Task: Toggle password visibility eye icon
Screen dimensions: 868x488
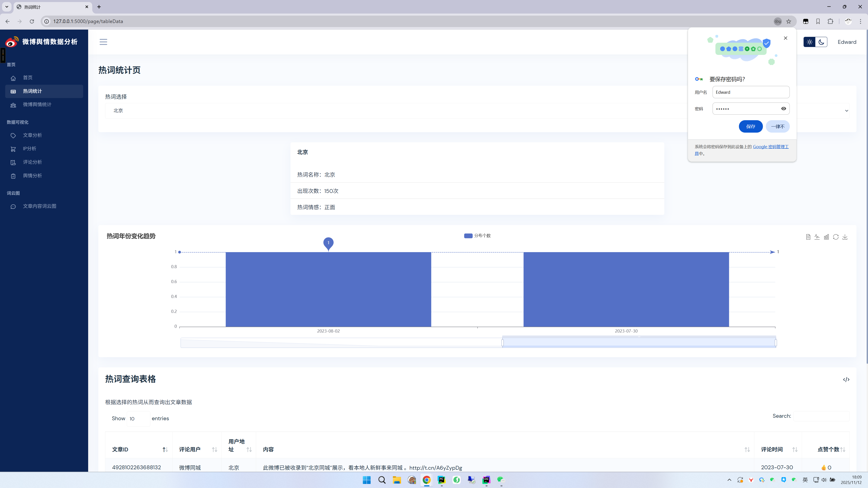Action: (783, 108)
